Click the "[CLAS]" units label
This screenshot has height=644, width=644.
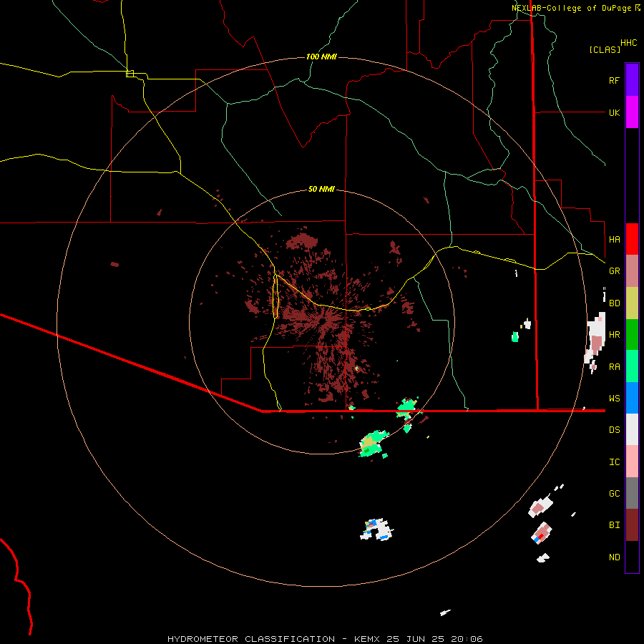coord(605,50)
